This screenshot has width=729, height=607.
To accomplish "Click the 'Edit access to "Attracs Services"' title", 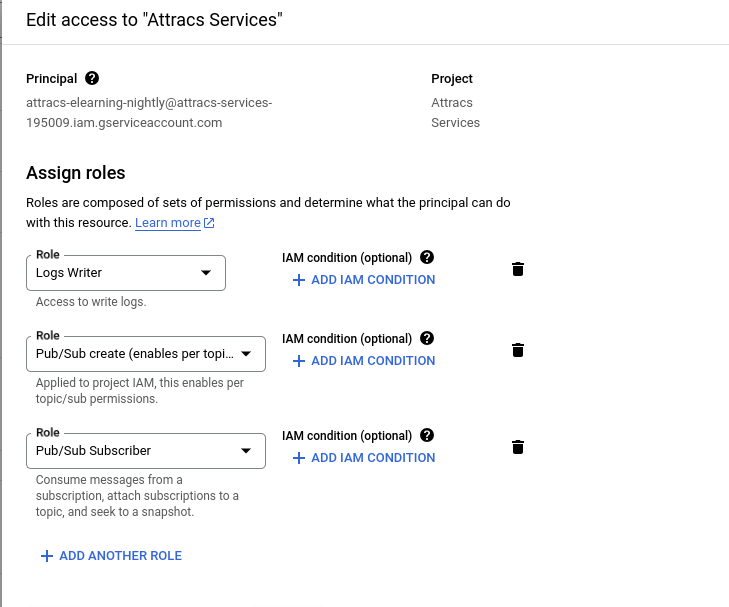I will [154, 20].
